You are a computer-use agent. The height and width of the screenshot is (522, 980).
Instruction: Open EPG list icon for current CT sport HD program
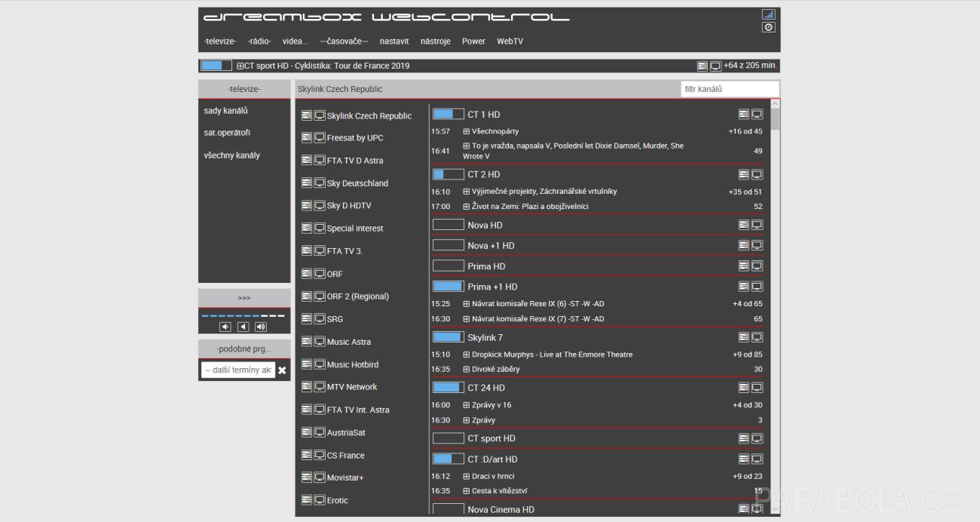pos(703,66)
